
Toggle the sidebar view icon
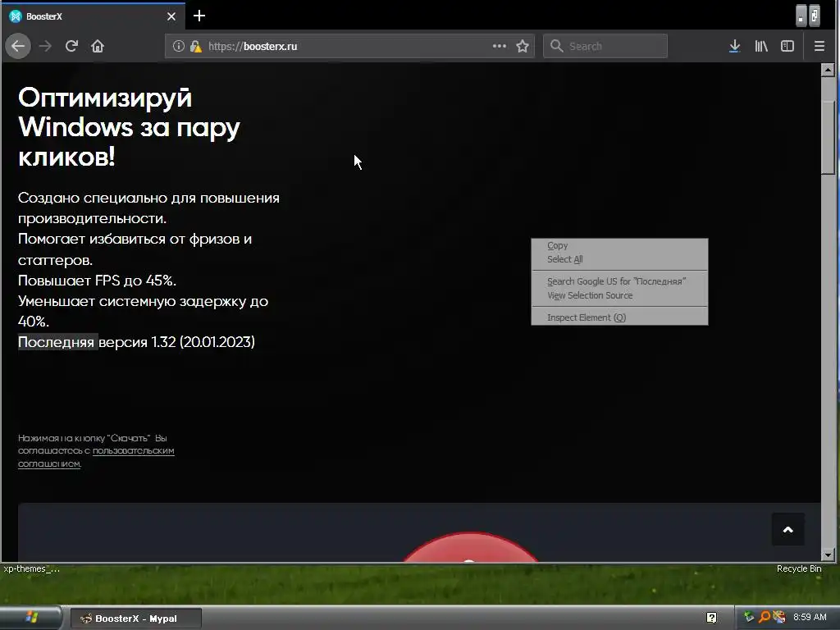coord(787,46)
